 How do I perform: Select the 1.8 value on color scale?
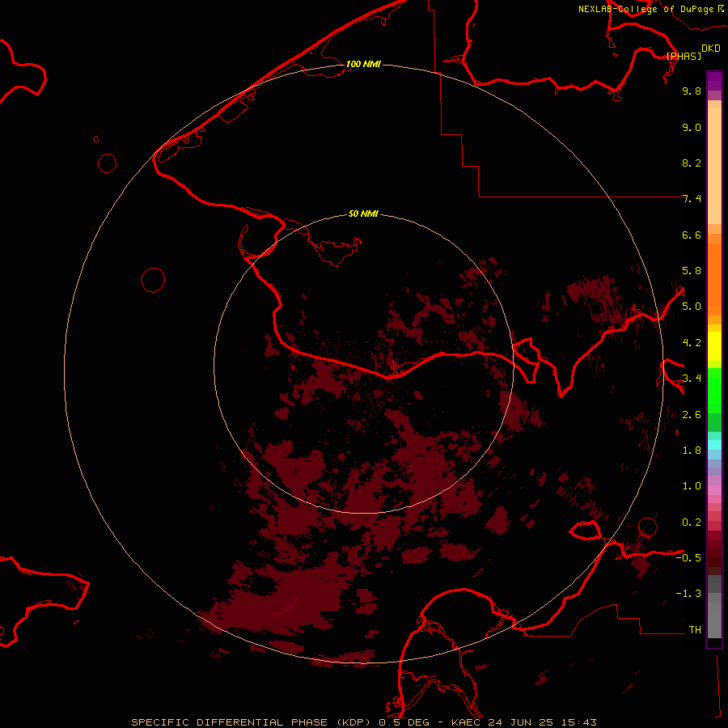coord(692,451)
